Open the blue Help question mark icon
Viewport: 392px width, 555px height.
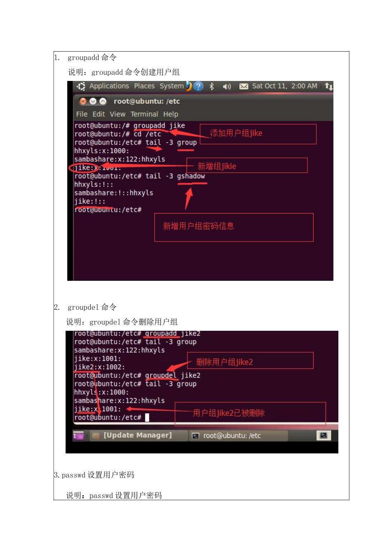198,86
